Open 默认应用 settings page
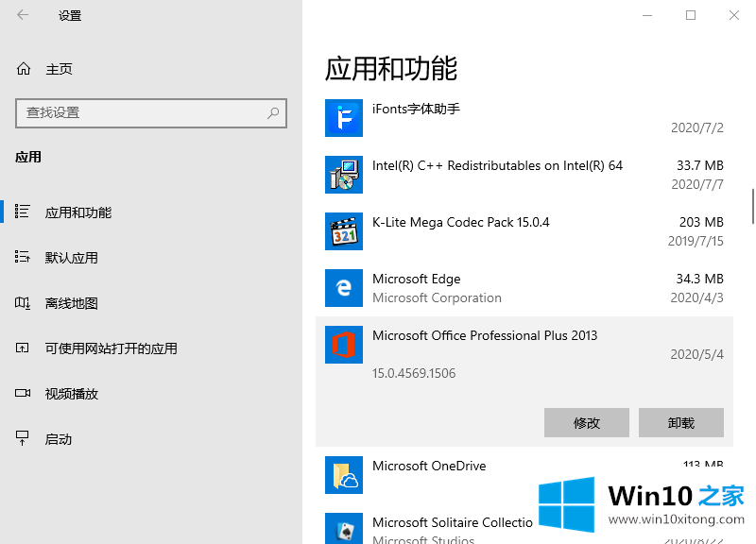Viewport: 756px width, 544px height. (72, 258)
